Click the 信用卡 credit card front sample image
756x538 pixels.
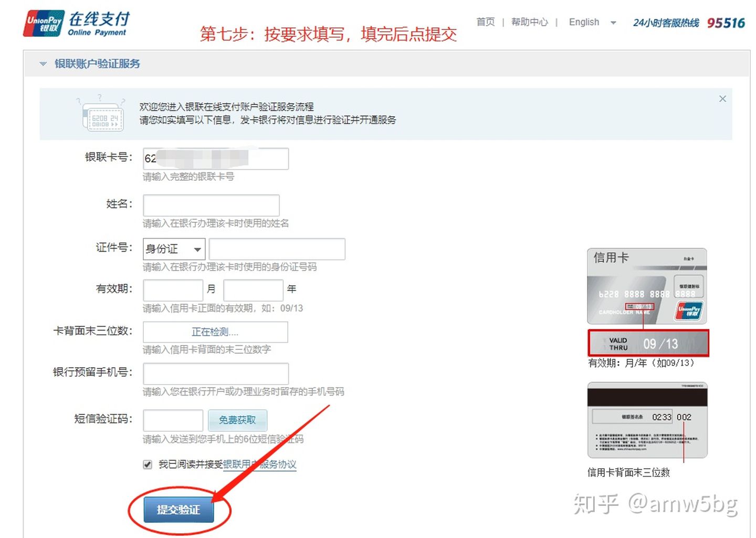pos(647,285)
